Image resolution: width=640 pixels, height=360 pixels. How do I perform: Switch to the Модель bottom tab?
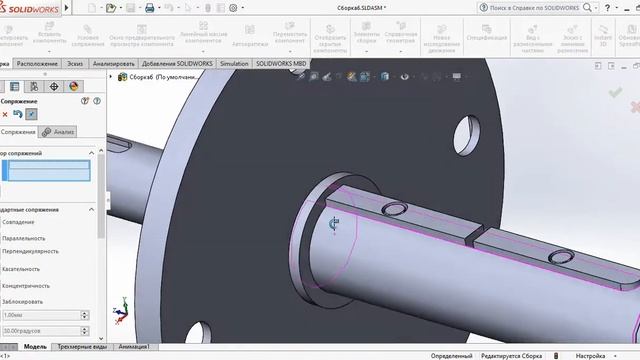(35, 347)
